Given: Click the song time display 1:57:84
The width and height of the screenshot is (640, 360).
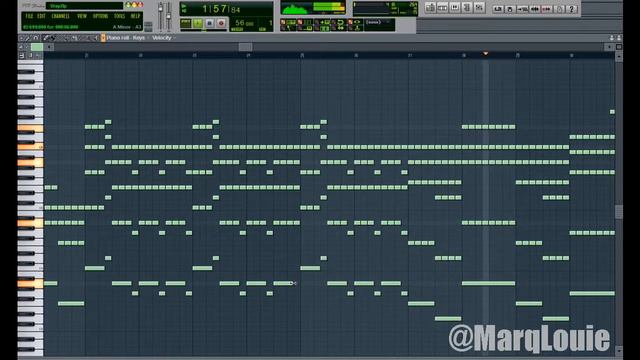Looking at the screenshot, I should [x=221, y=9].
